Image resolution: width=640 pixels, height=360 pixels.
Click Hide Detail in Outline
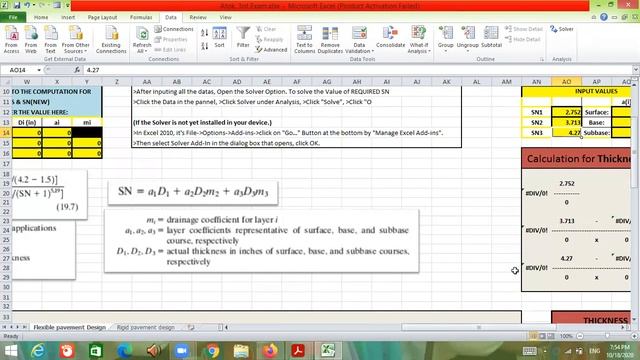(522, 39)
